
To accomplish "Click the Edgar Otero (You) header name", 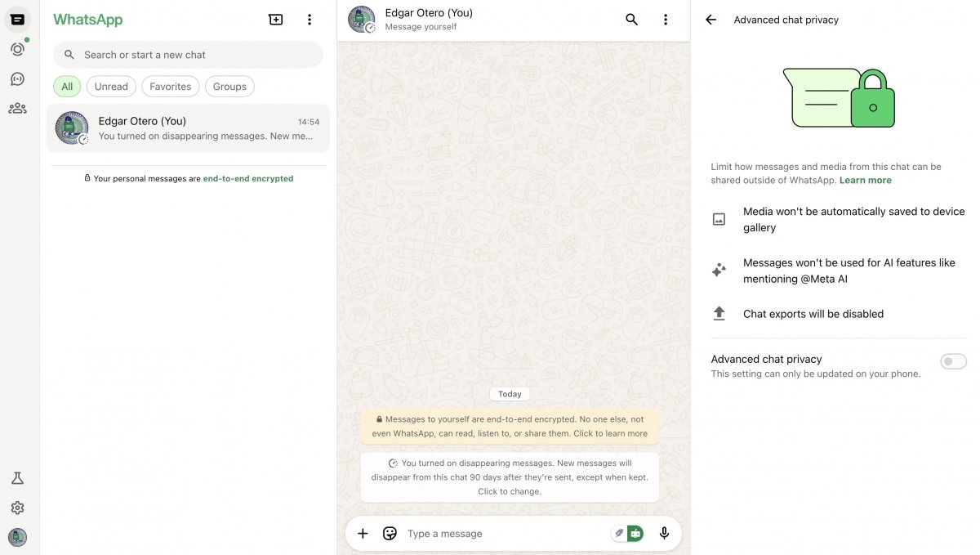I will (429, 13).
